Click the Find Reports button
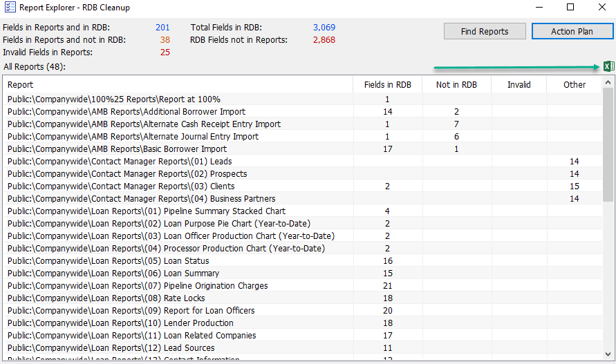This screenshot has height=364, width=616. click(485, 31)
